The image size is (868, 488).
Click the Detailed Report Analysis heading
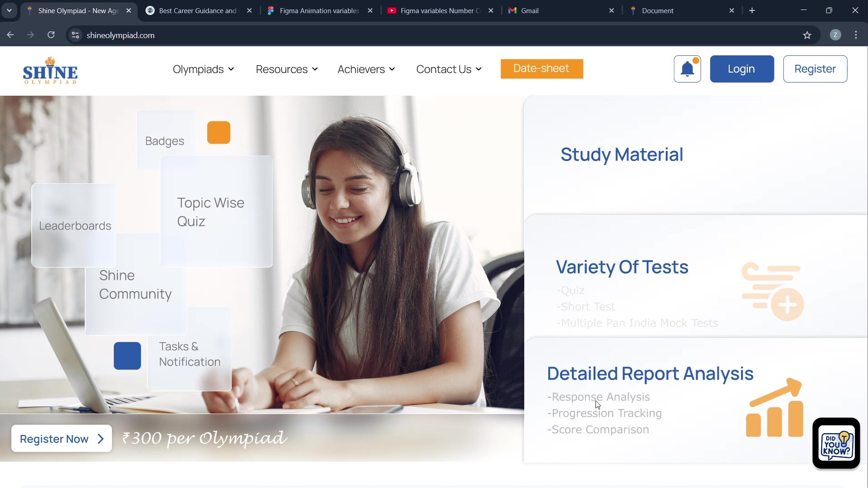point(650,374)
